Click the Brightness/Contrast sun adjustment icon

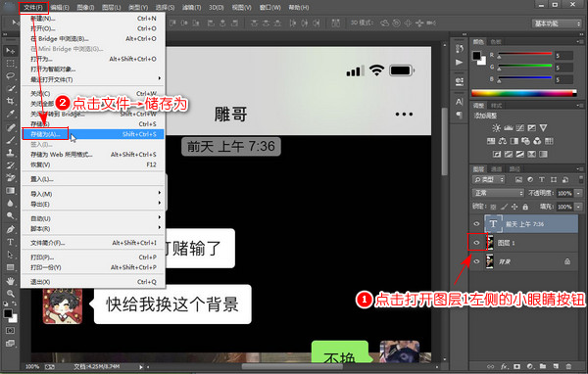click(x=496, y=128)
